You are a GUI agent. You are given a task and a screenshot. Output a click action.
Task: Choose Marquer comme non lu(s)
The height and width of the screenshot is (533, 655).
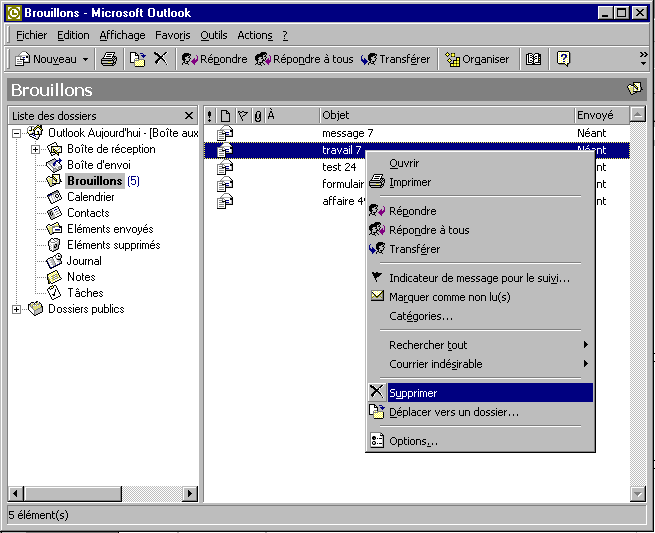coord(480,297)
